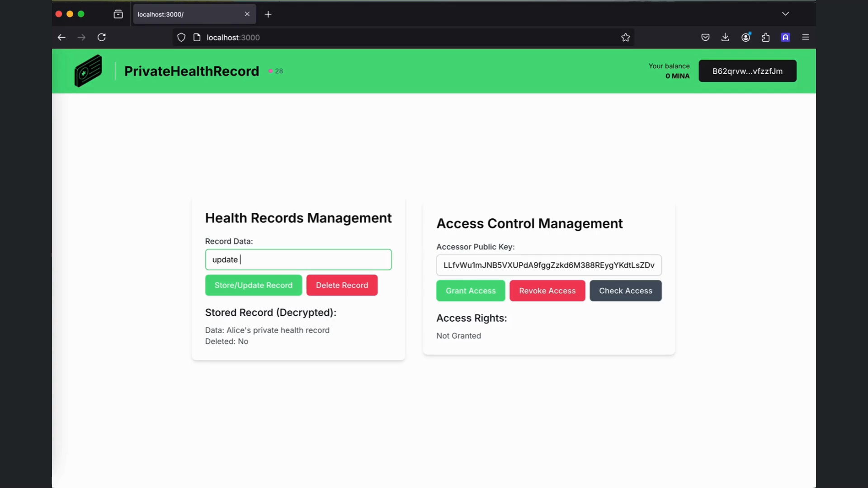The image size is (868, 488).
Task: Click the browser address bar URL
Action: coord(233,38)
